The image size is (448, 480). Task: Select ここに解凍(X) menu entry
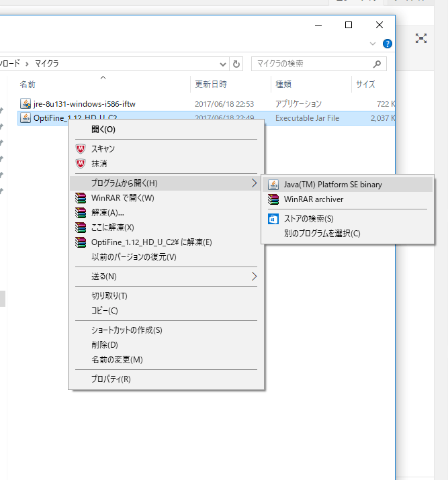tap(167, 227)
